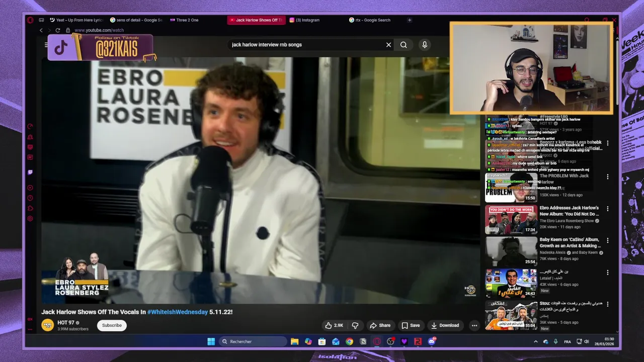The height and width of the screenshot is (362, 644).
Task: Open the volume tray icon
Action: pos(586,341)
